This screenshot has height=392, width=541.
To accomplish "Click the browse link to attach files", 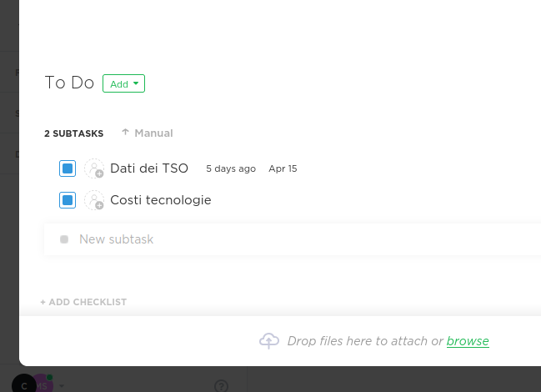I will coord(468,341).
